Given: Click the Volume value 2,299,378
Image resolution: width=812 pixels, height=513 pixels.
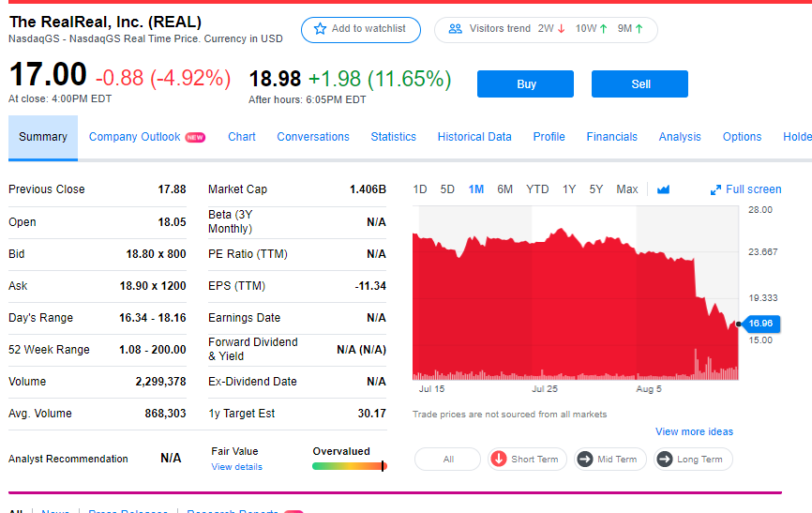Looking at the screenshot, I should 161,382.
